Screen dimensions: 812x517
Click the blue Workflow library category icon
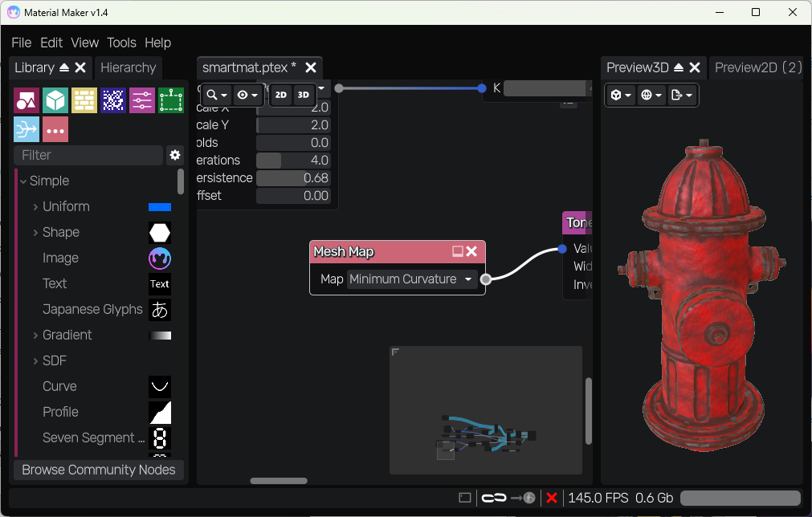[27, 129]
